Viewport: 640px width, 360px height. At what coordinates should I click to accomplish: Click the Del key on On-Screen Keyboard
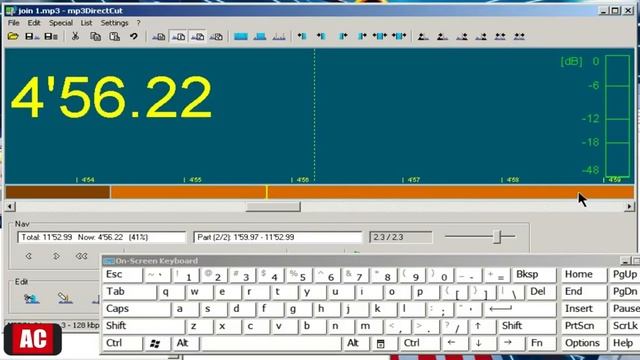tap(541, 292)
